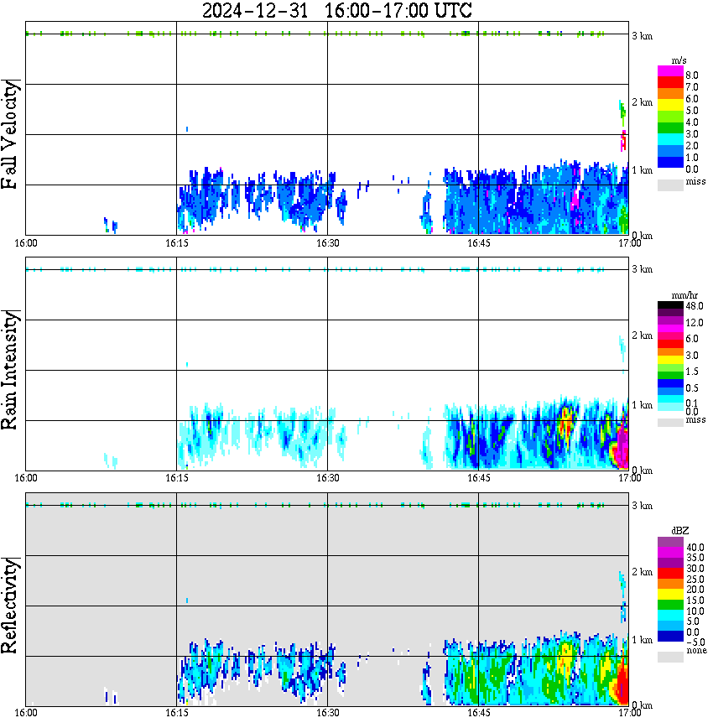This screenshot has height=728, width=713.
Task: Select the yellow swatch in the m/s legend
Action: click(670, 105)
